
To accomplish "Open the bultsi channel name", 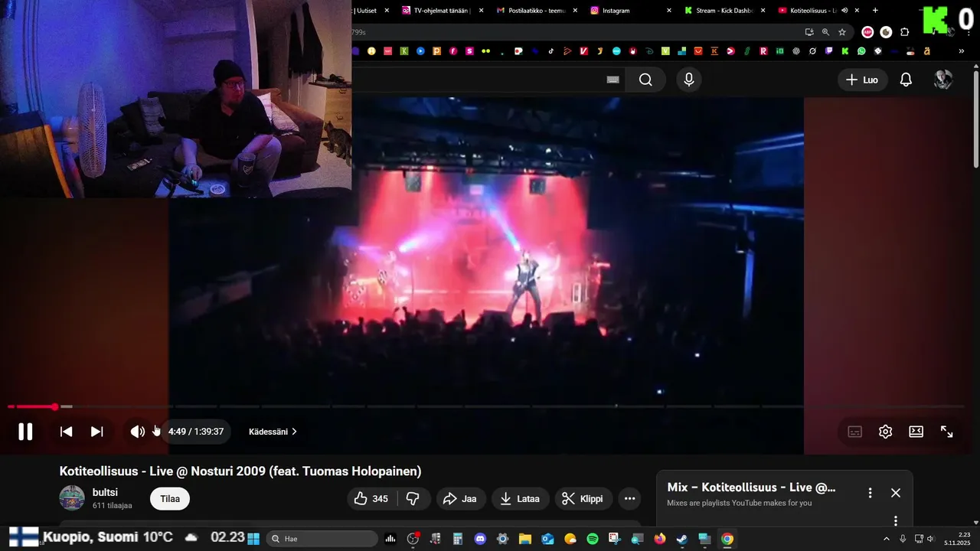I will pos(105,492).
